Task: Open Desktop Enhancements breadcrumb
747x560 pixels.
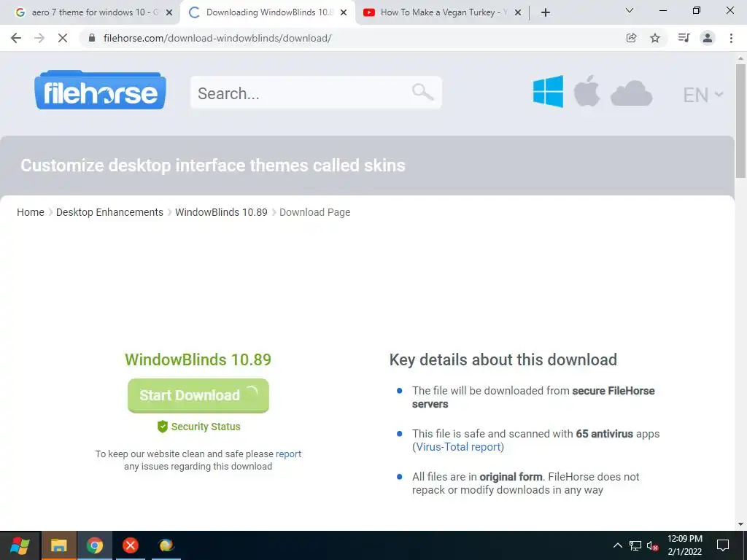Action: [109, 212]
